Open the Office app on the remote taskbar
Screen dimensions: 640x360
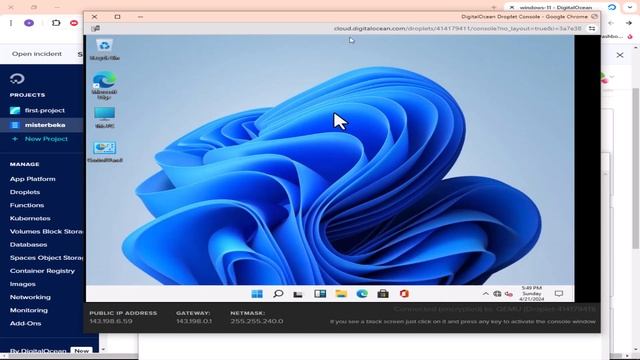tap(404, 294)
